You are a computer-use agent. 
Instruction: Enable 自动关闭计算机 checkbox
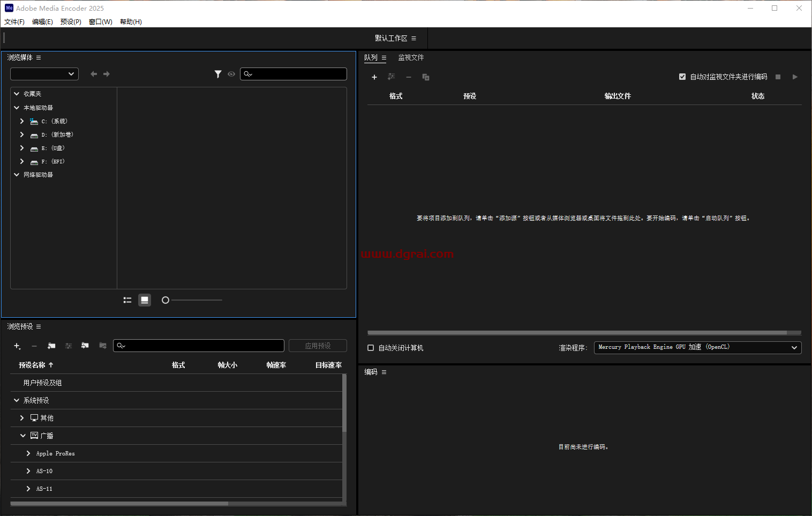tap(371, 348)
